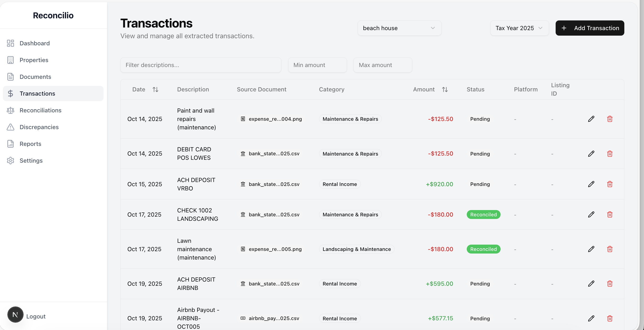Click the Platform column header
The width and height of the screenshot is (644, 330).
[525, 89]
